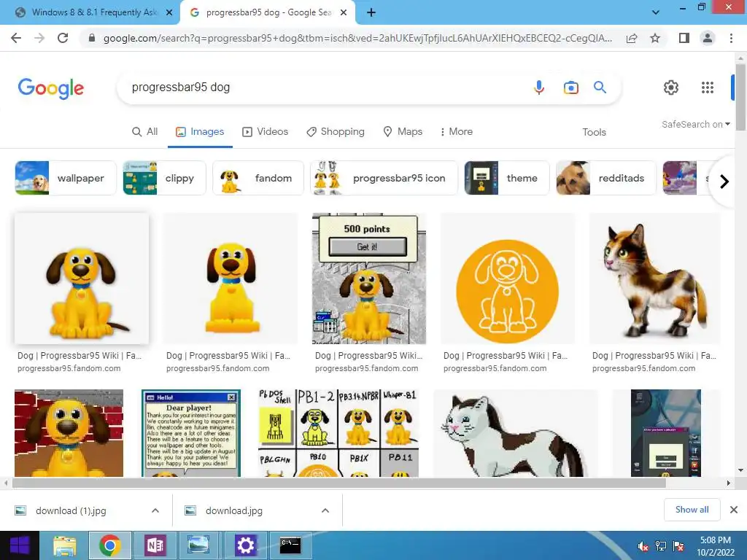Expand download (1).jpg options
747x560 pixels.
pyautogui.click(x=155, y=510)
